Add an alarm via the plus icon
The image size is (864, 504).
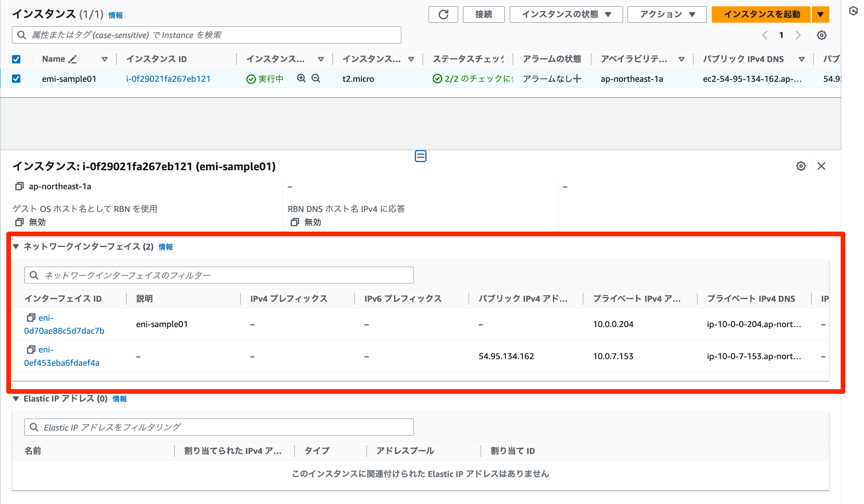click(577, 78)
